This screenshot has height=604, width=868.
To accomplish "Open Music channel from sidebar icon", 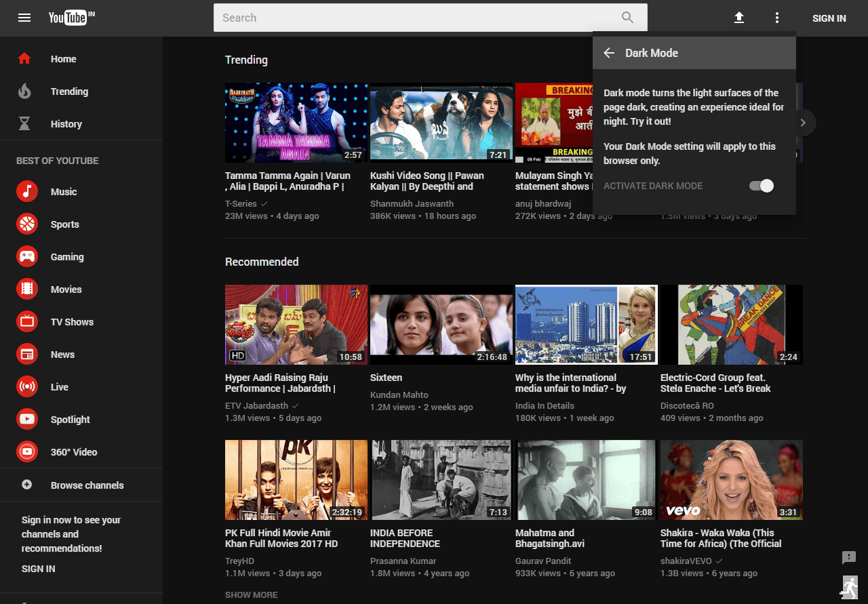I will (27, 192).
